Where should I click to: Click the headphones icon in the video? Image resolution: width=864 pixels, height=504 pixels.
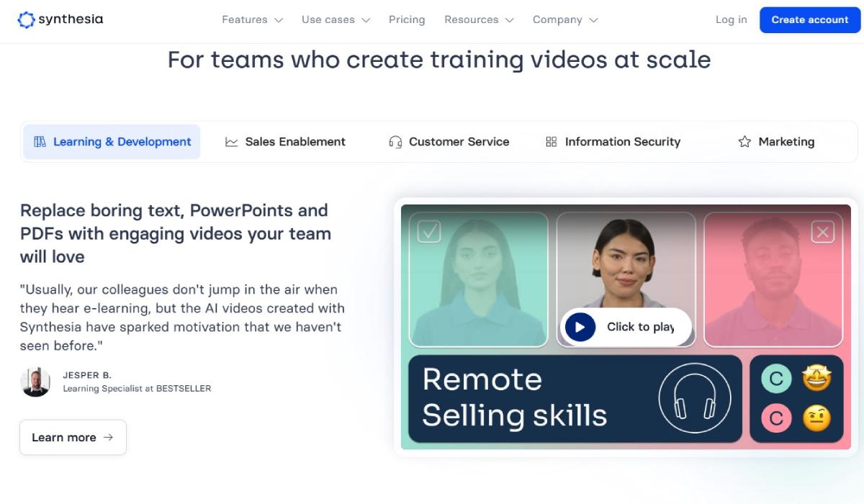pos(694,398)
